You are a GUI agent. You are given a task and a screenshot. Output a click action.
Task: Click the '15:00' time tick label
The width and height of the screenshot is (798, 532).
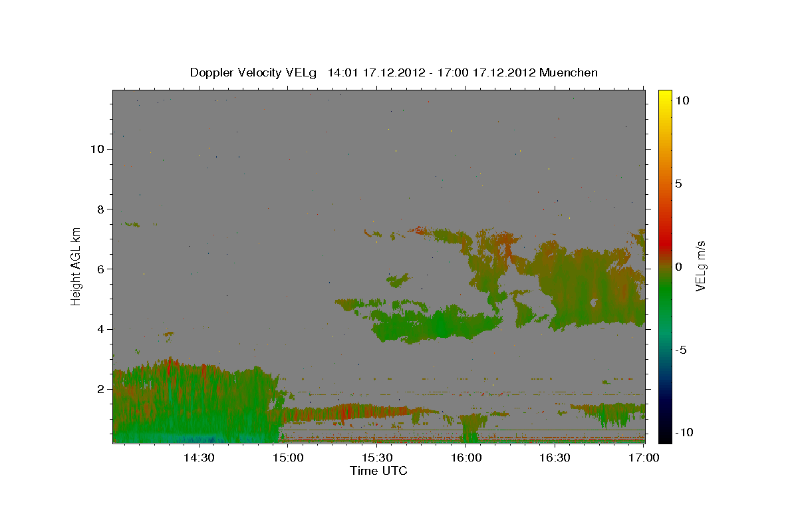click(x=288, y=458)
